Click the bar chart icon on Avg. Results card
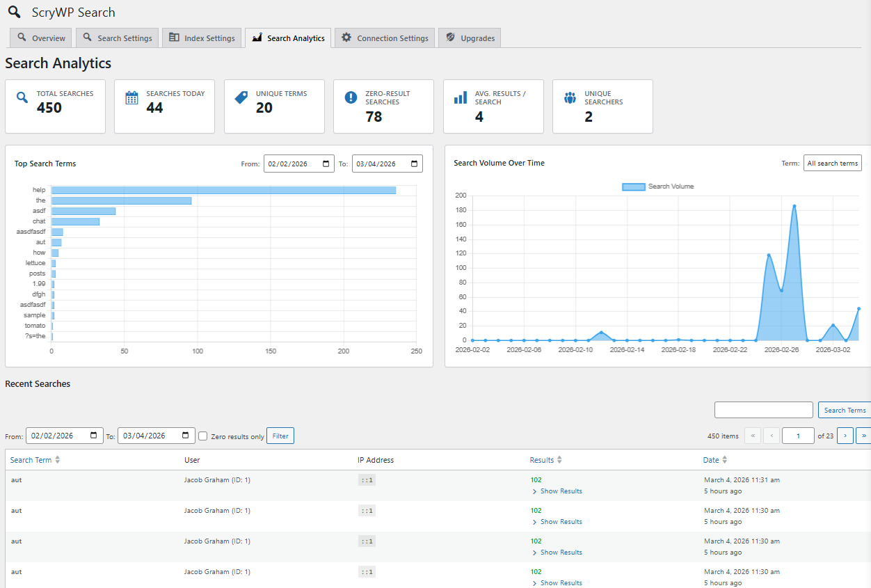871x588 pixels. click(461, 97)
